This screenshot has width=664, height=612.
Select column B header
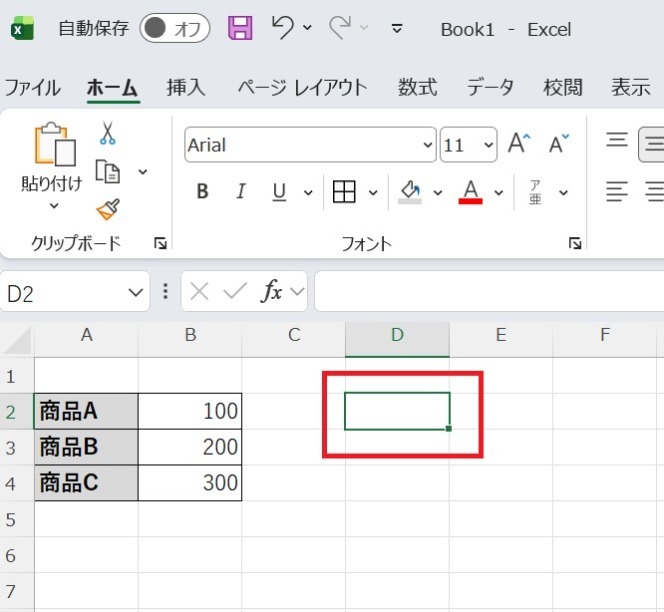point(190,340)
